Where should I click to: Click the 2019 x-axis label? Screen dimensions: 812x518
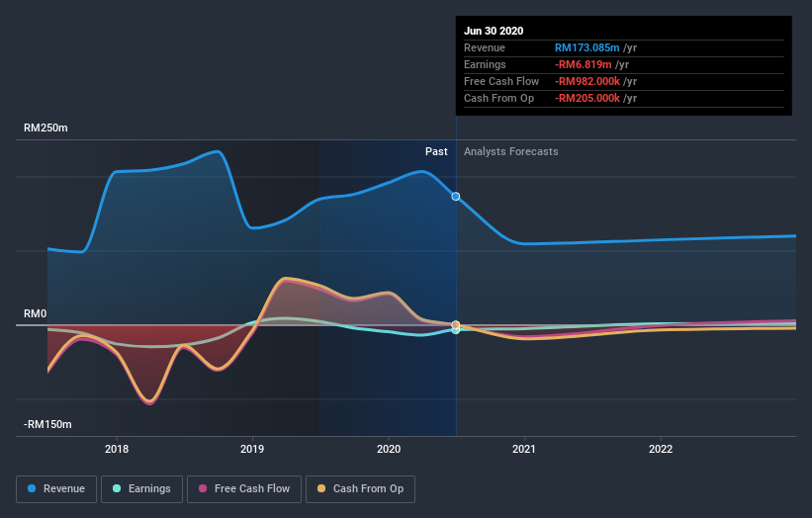point(252,449)
